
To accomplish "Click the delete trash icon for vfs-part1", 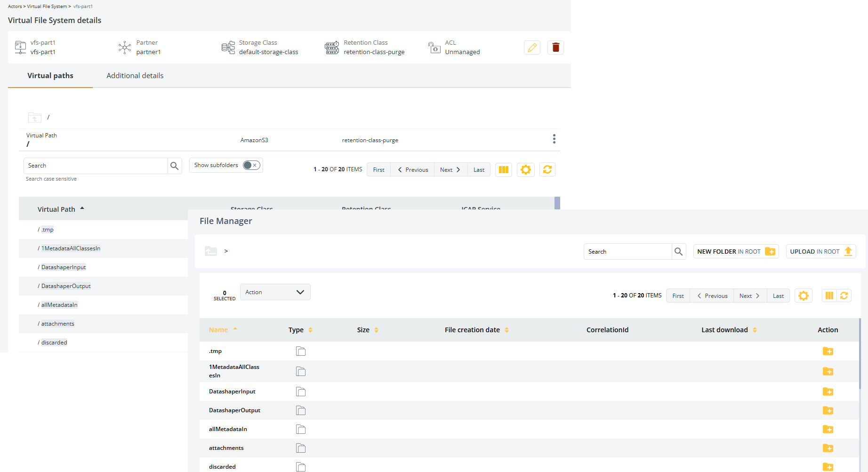I will point(555,48).
